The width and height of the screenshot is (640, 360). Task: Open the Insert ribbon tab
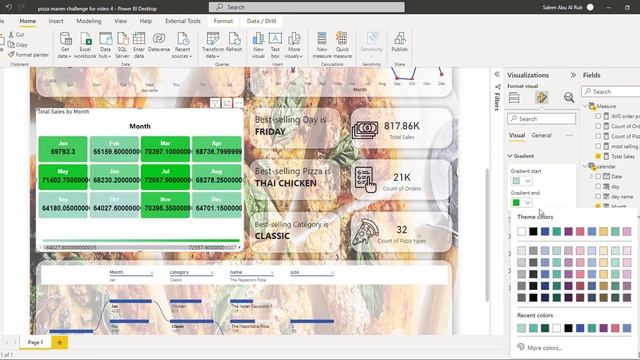(x=56, y=21)
